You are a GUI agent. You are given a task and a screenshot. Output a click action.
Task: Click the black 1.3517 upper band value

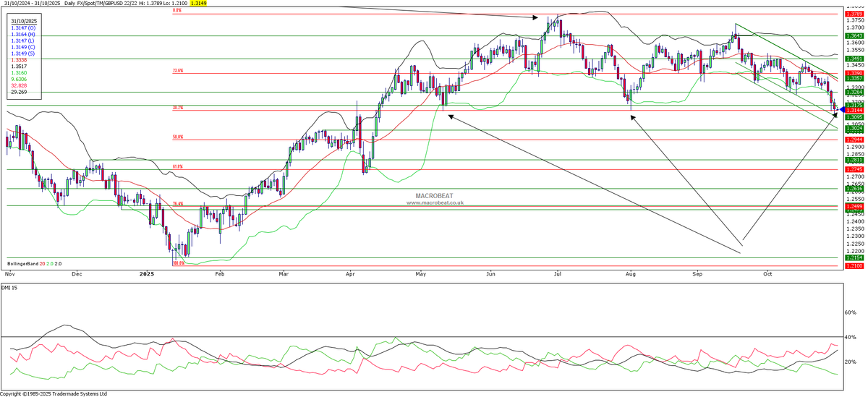19,67
